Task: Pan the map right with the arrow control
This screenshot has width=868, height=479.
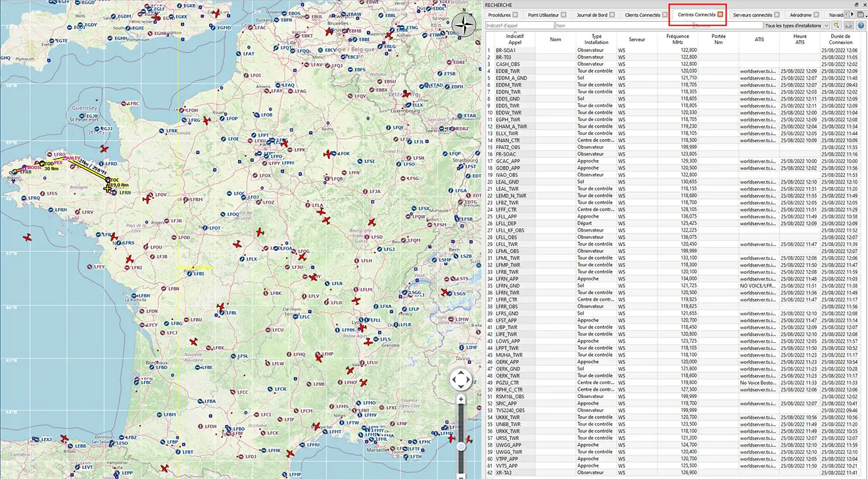Action: (x=469, y=380)
